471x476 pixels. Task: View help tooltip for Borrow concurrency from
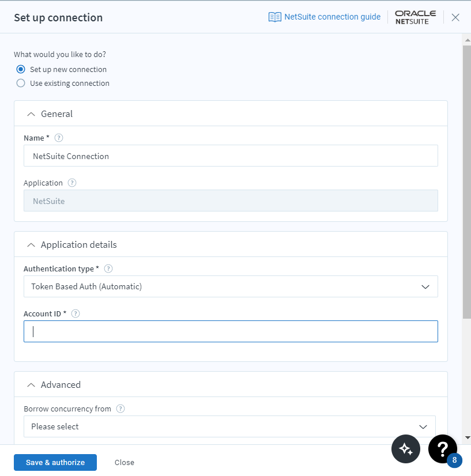pyautogui.click(x=120, y=409)
